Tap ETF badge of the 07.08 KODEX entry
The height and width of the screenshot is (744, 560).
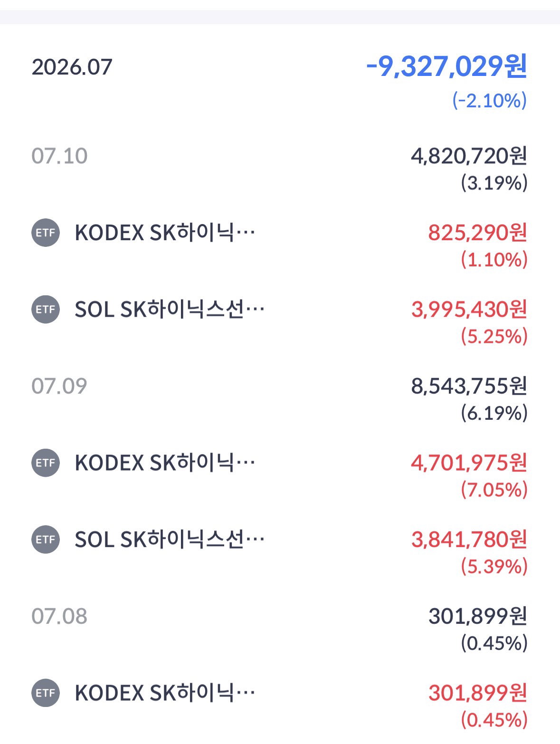pyautogui.click(x=46, y=693)
